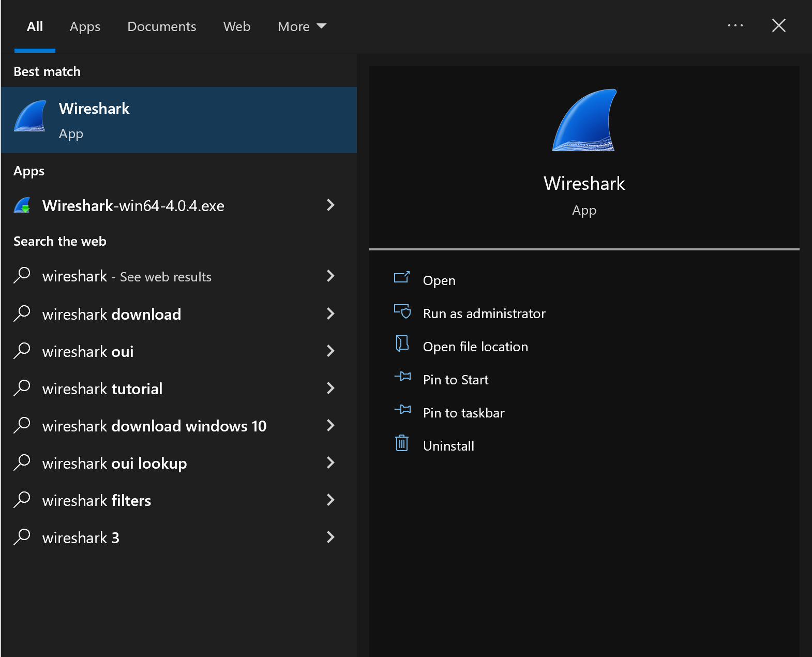Viewport: 812px width, 657px height.
Task: Expand arrow for 'wireshark filters'
Action: 331,500
